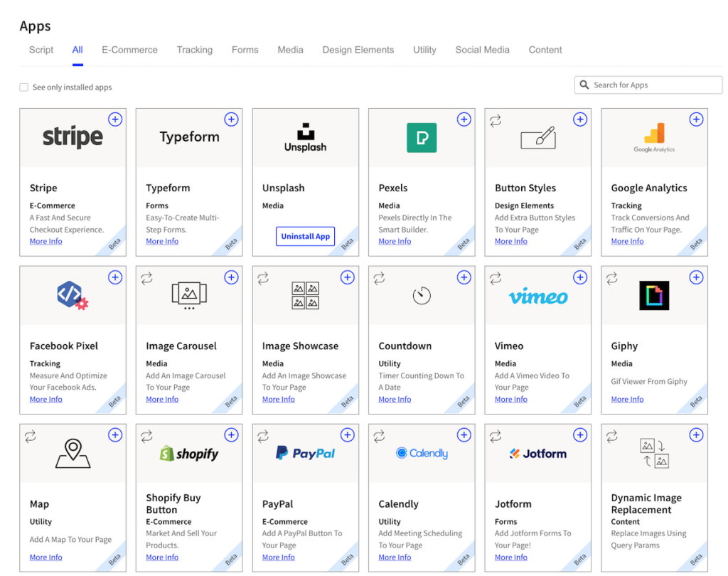728x576 pixels.
Task: Install Shopify Buy Button via plus icon
Action: click(x=231, y=435)
